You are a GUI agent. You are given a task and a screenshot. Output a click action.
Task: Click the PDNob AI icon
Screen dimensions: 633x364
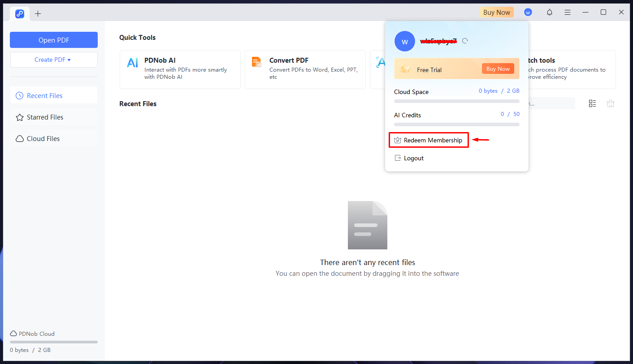click(x=132, y=63)
